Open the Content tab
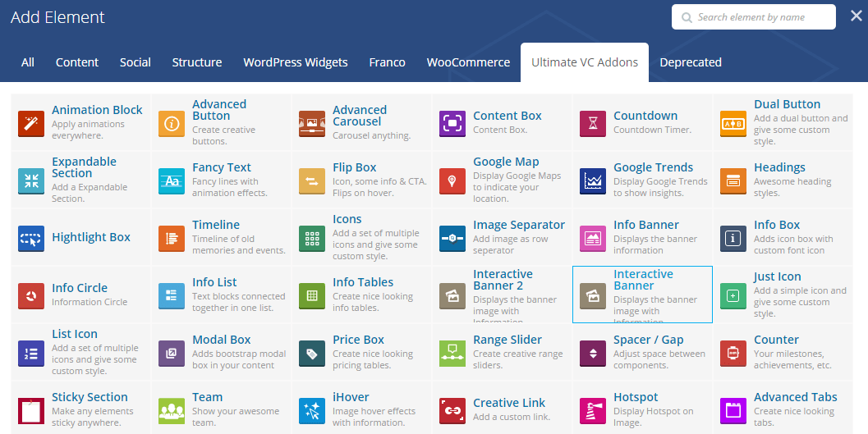868x434 pixels. pyautogui.click(x=77, y=62)
